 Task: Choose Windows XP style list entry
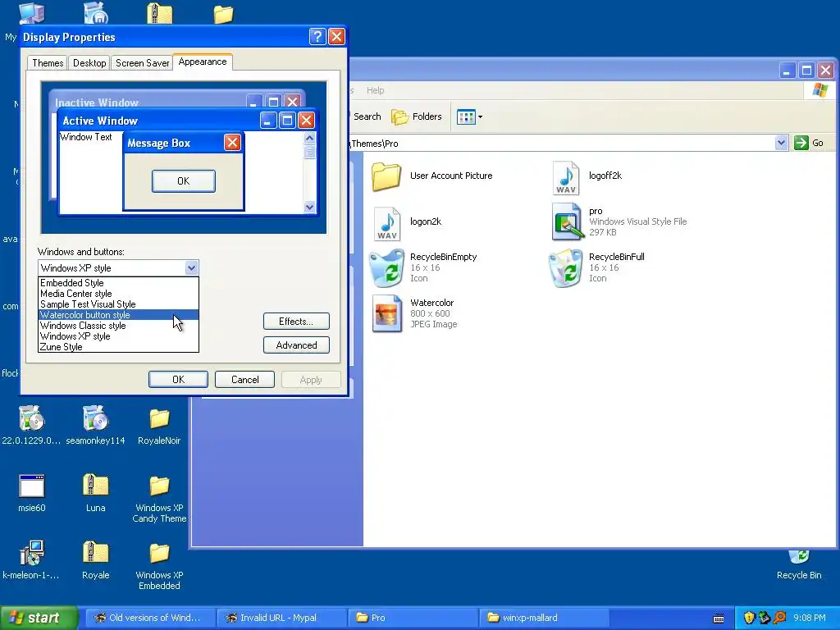[118, 336]
